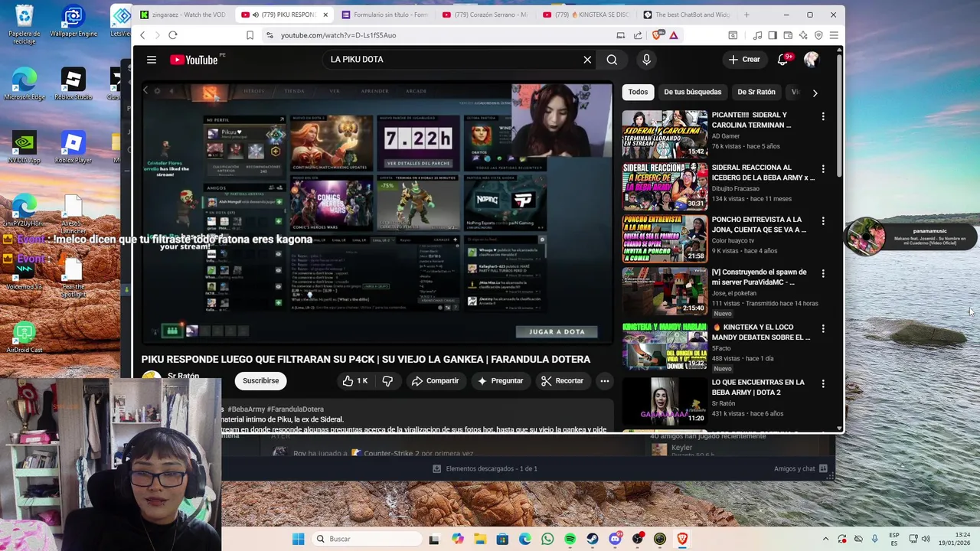Viewport: 980px width, 551px height.
Task: Bookmark this page in the address bar
Action: pos(250,35)
